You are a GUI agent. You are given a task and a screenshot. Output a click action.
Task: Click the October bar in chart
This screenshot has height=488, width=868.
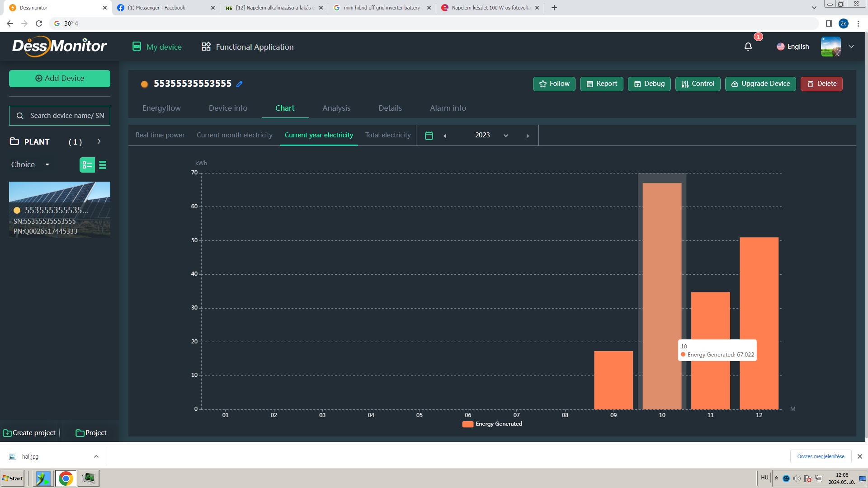click(x=662, y=296)
